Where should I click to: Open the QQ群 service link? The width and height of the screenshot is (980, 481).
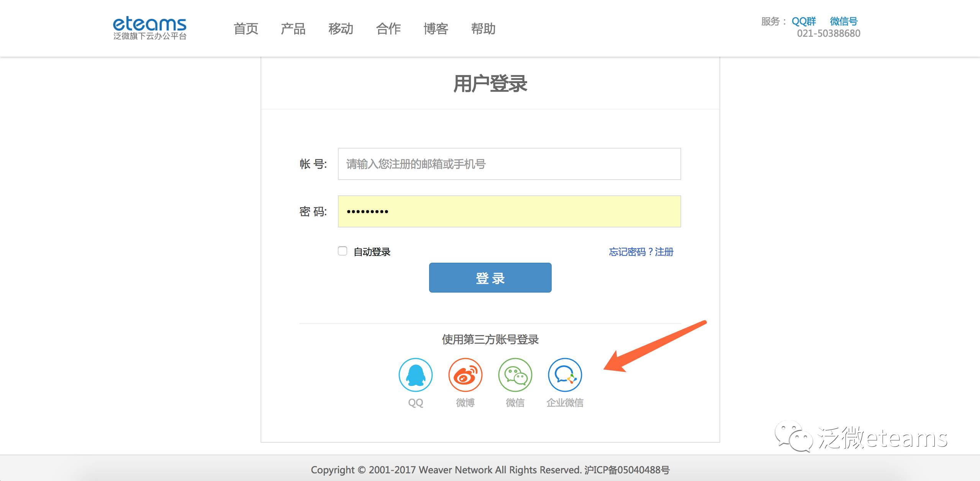click(x=804, y=21)
